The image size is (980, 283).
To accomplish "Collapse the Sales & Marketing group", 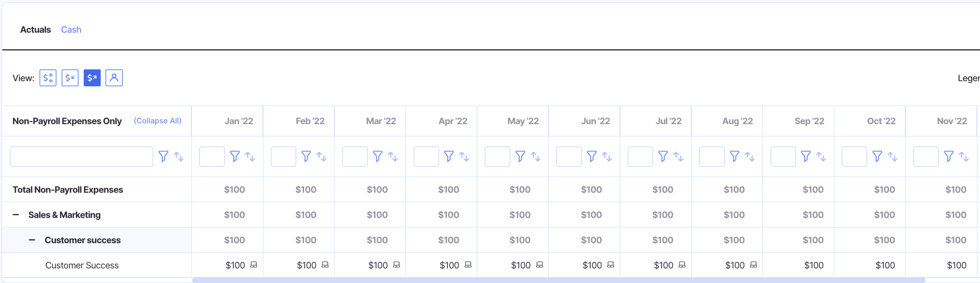I will tap(16, 215).
